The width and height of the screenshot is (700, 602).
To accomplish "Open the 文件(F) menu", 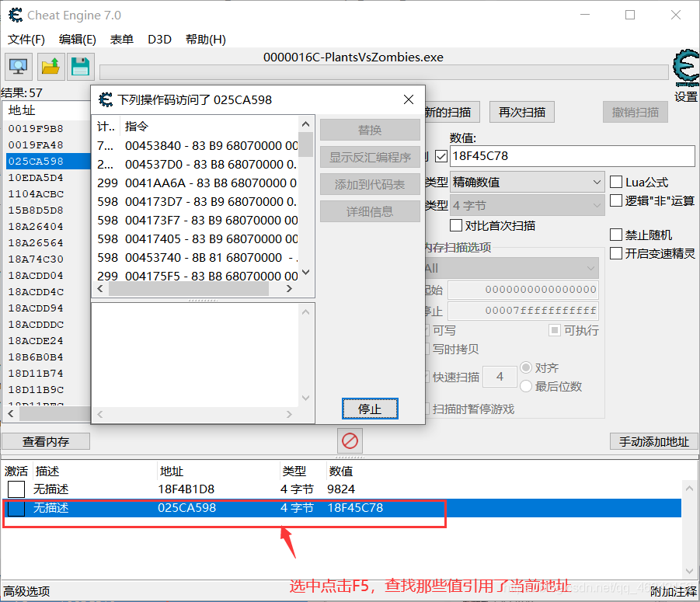I will coord(26,40).
